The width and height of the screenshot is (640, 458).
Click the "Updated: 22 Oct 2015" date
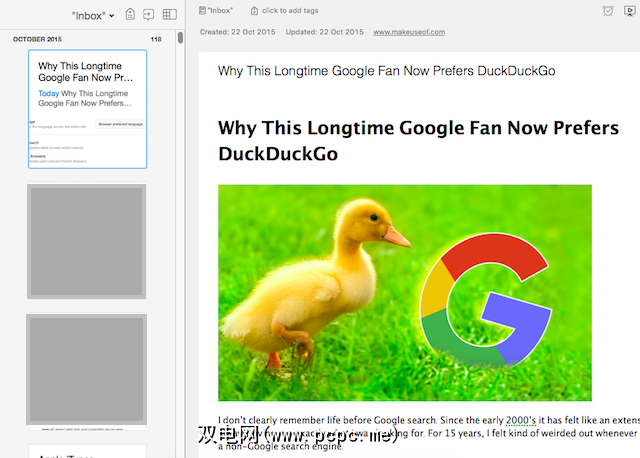pyautogui.click(x=326, y=32)
